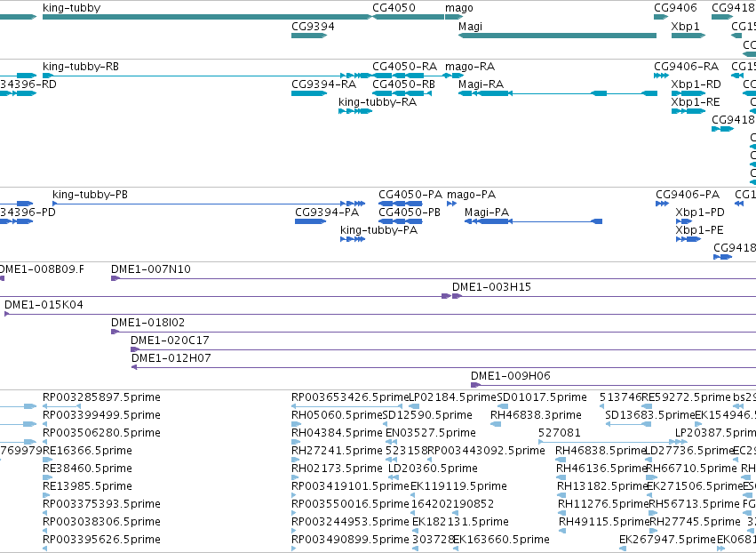Click EST RP003038306.5prime
Viewport: 756px width, 553px height.
44,530
